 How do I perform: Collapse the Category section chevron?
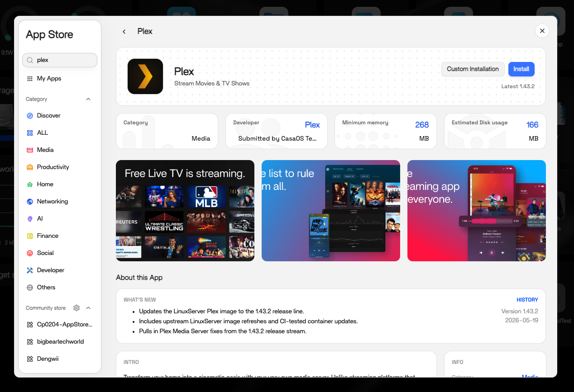pos(88,99)
